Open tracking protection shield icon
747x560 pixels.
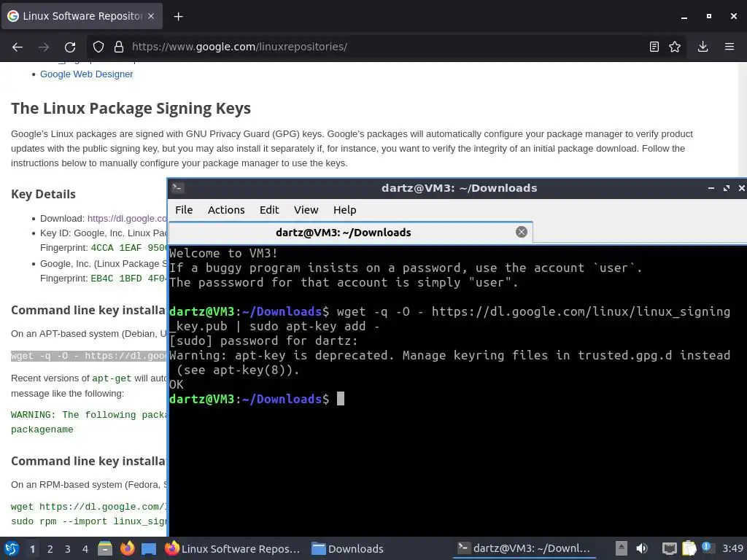click(98, 47)
